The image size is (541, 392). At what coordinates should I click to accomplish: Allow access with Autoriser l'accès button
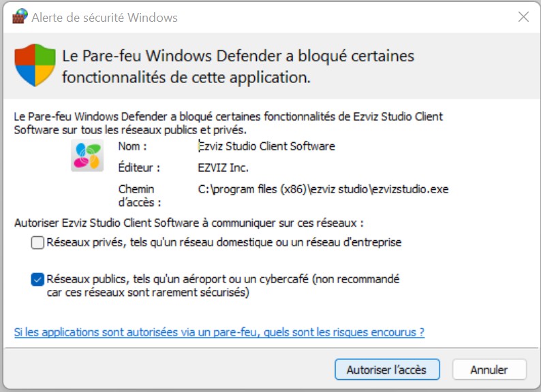click(x=387, y=370)
